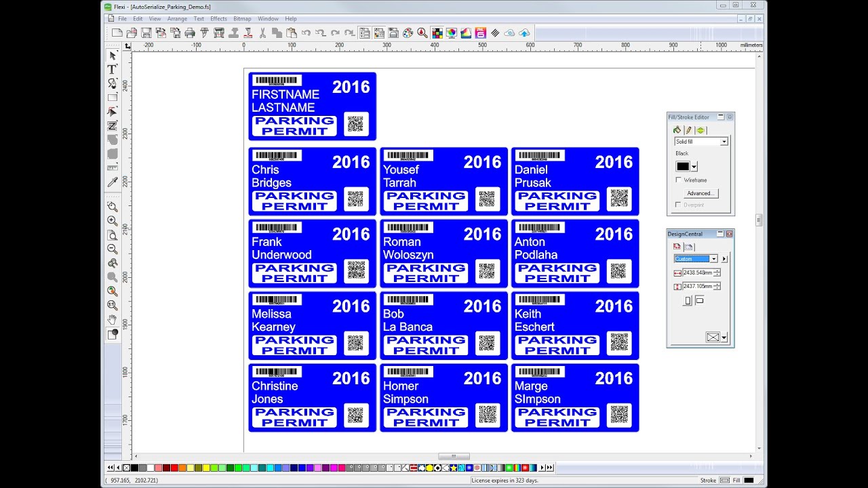Switch to Stroke pencil tab in Fill/Stroke Editor
This screenshot has height=488, width=868.
point(688,130)
